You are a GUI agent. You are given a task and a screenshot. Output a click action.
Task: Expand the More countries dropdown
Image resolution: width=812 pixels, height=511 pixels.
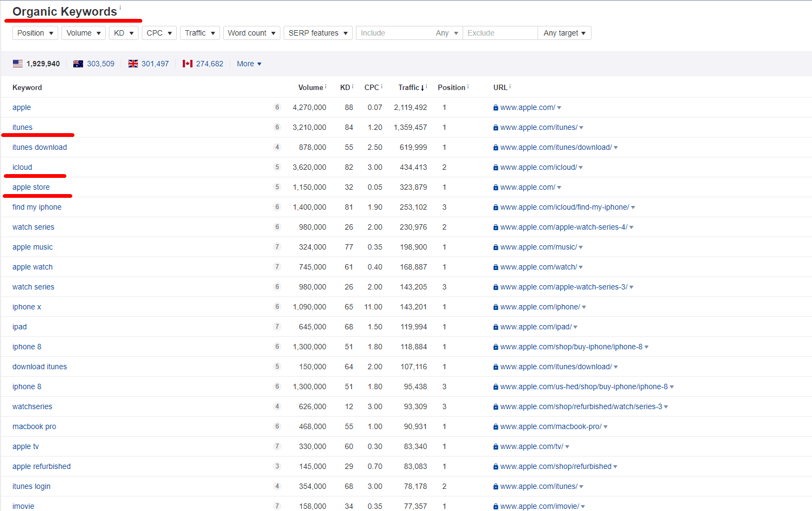click(x=249, y=64)
